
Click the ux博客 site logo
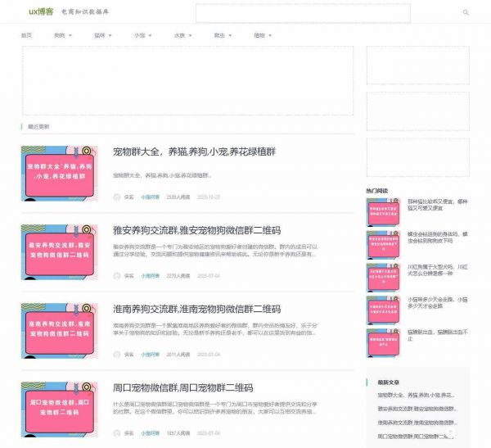coord(41,11)
